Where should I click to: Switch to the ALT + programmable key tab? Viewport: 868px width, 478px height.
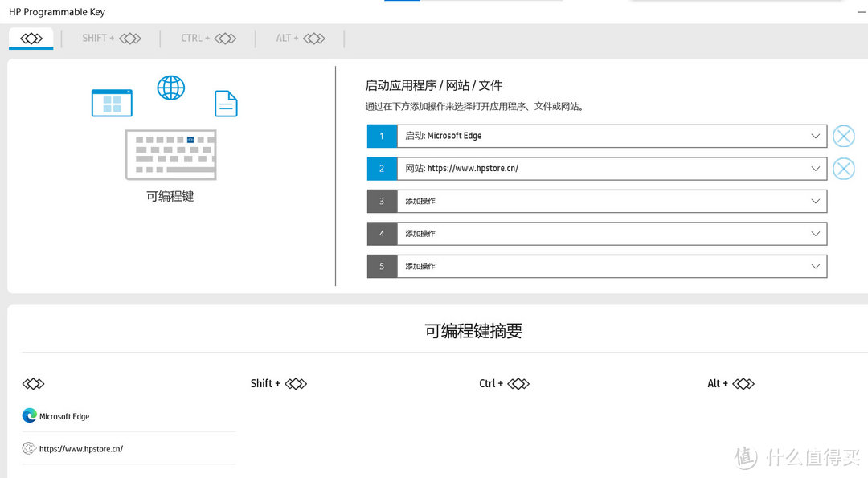(300, 39)
